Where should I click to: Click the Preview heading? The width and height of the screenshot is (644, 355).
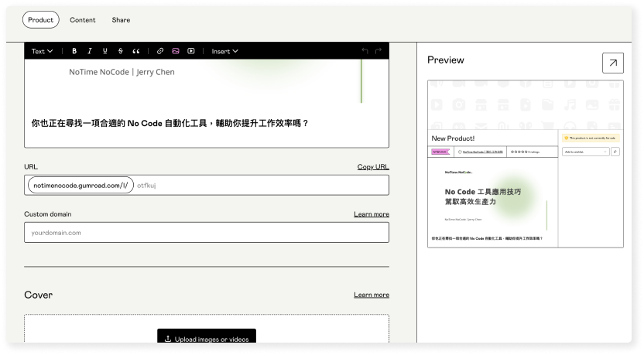[x=446, y=60]
